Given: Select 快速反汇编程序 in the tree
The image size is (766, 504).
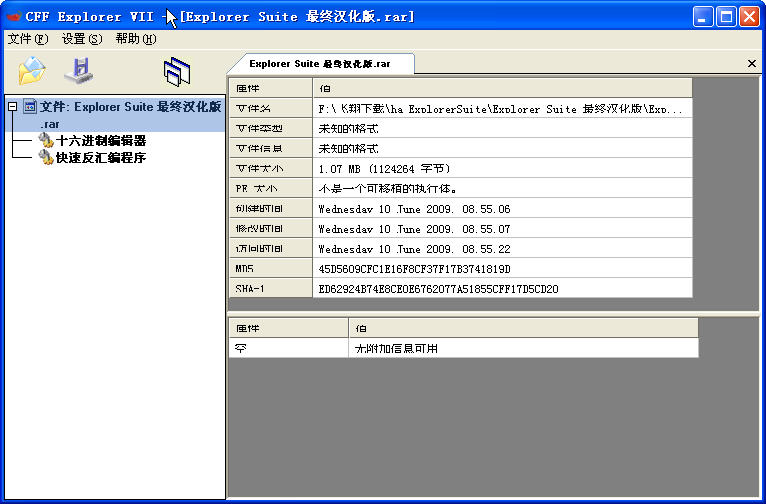Looking at the screenshot, I should [x=101, y=157].
